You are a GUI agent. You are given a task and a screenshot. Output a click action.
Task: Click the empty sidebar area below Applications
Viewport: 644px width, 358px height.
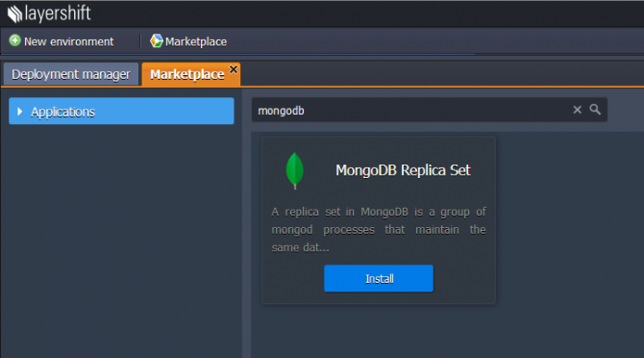(121, 239)
